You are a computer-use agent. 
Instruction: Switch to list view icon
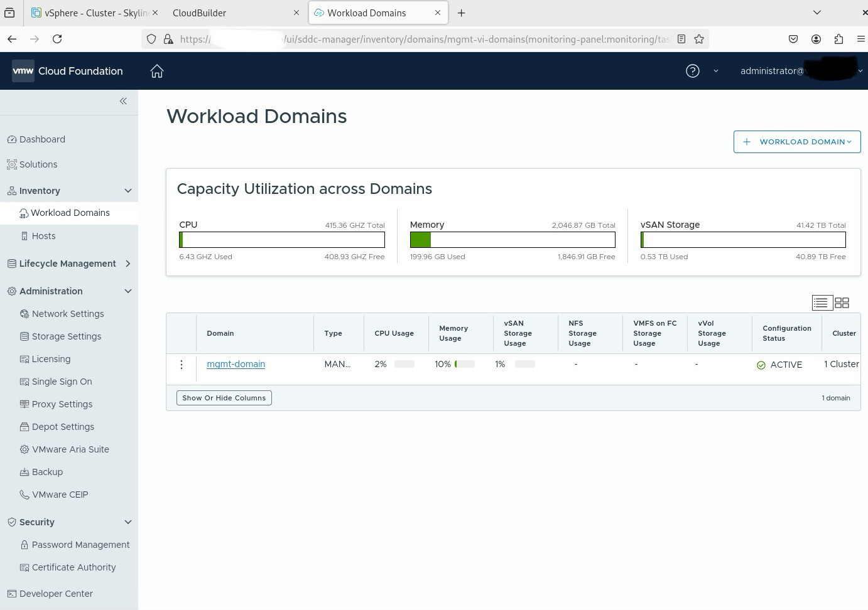(x=822, y=302)
